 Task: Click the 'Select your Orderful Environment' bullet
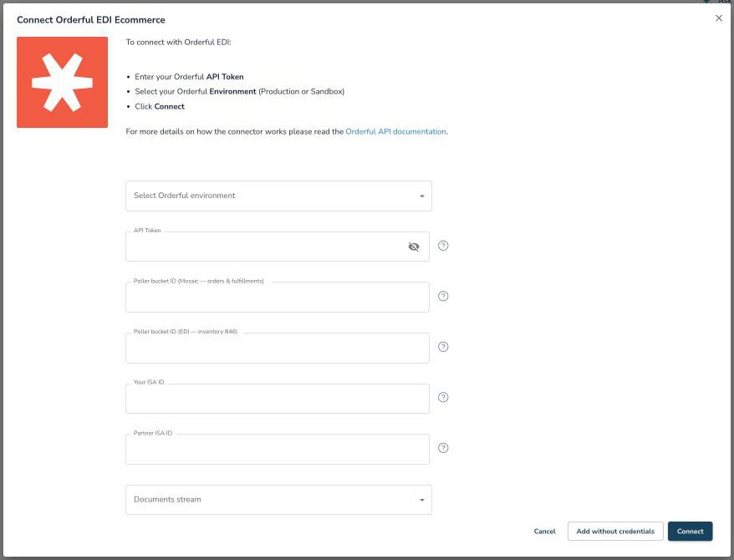pyautogui.click(x=239, y=92)
